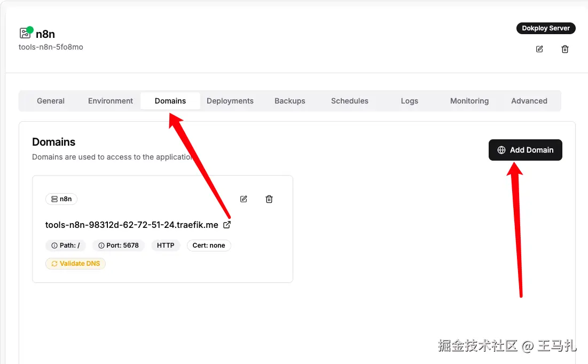Click the HTTP protocol badge
Viewport: 588px width, 364px height.
[166, 246]
